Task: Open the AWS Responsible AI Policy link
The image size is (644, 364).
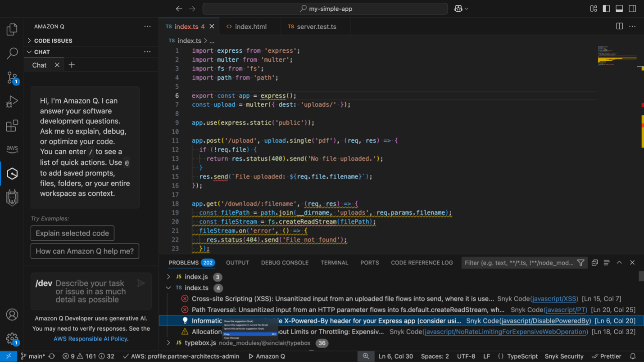Action: [x=90, y=339]
